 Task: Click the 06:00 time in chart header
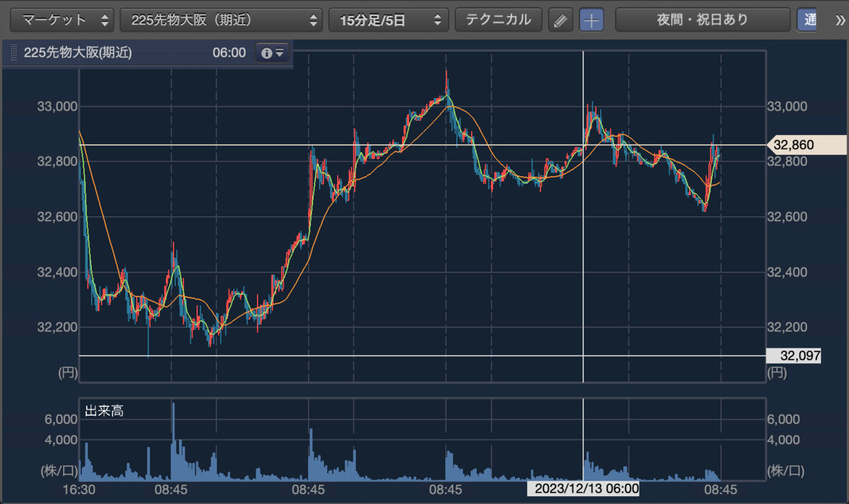click(x=229, y=53)
